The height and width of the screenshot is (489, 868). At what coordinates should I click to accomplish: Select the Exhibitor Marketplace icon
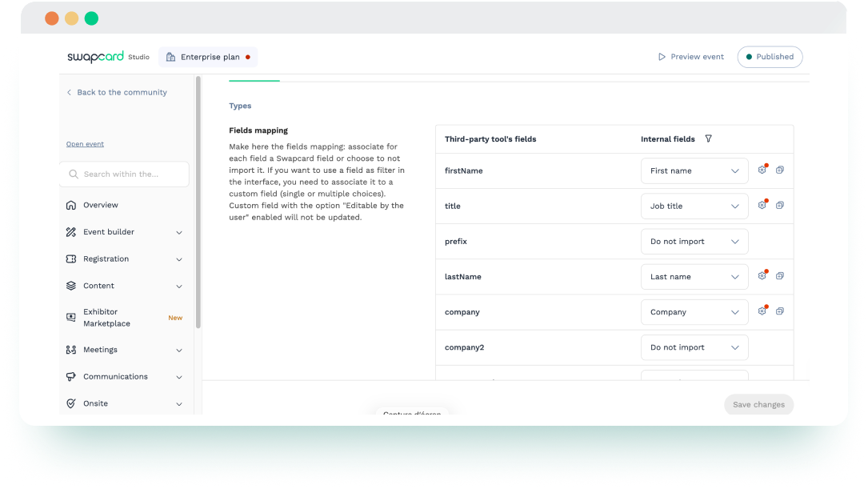coord(72,317)
